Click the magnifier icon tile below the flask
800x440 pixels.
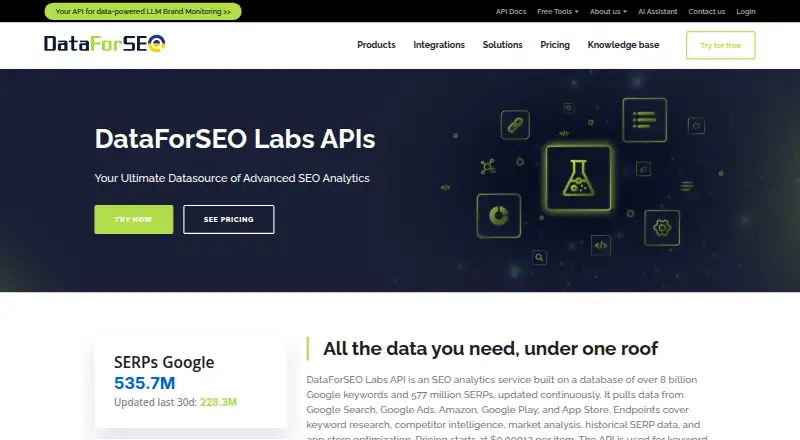[x=539, y=257]
